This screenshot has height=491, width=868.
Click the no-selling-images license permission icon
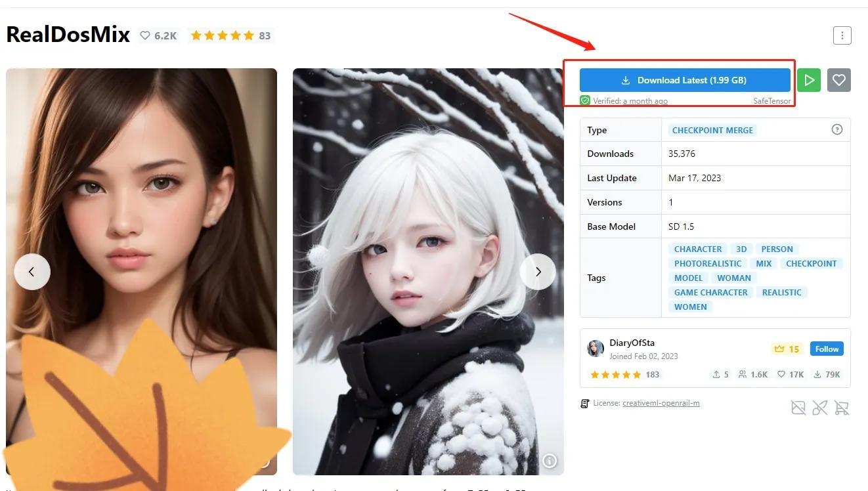coord(798,408)
